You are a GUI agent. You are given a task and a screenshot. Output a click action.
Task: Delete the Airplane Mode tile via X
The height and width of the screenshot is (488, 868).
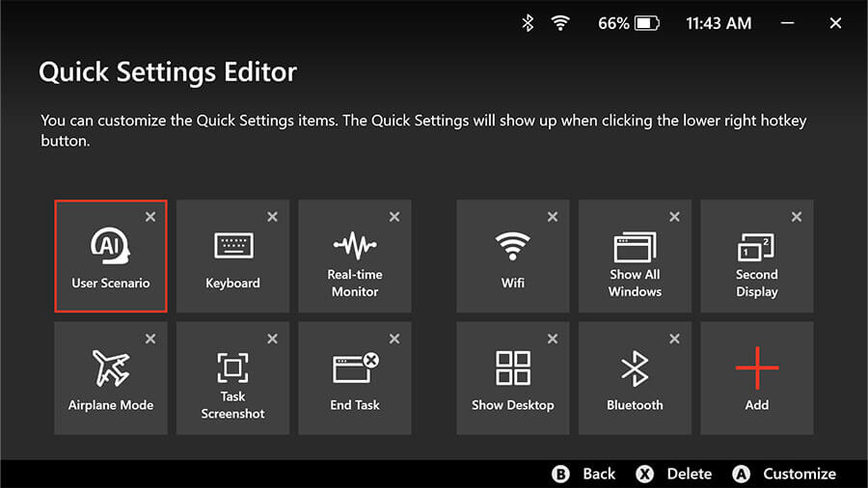point(150,339)
